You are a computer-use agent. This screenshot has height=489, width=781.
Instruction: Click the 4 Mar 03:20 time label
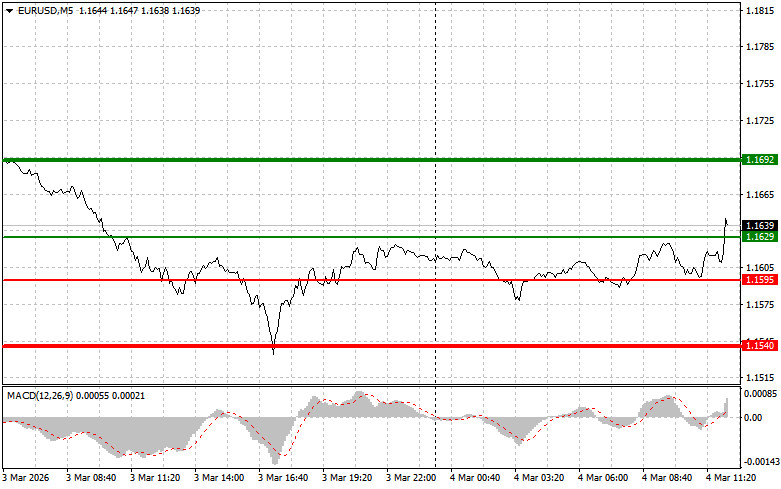pos(539,478)
